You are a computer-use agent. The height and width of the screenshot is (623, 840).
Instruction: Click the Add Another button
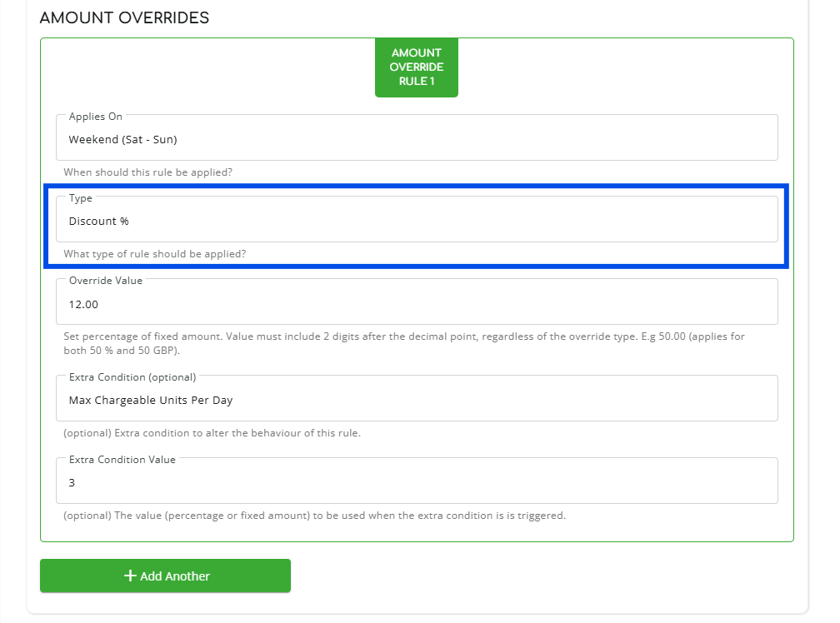tap(166, 576)
